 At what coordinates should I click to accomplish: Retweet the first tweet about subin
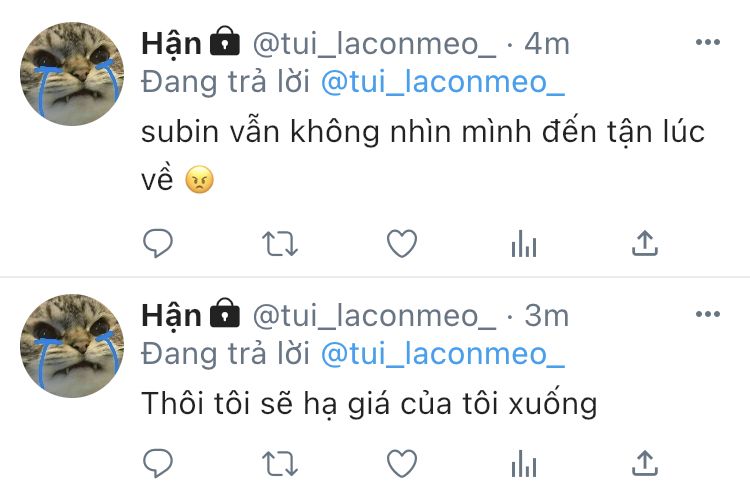pos(280,244)
